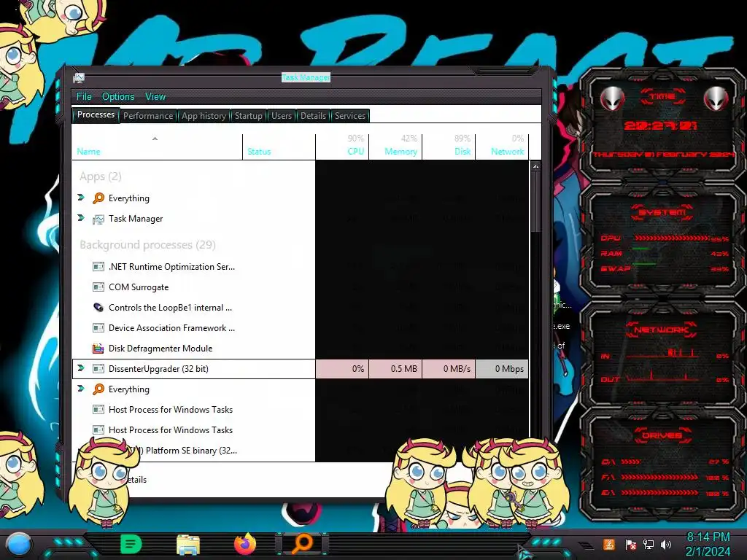Click first Host Process for Windows Tasks icon
747x560 pixels.
98,410
